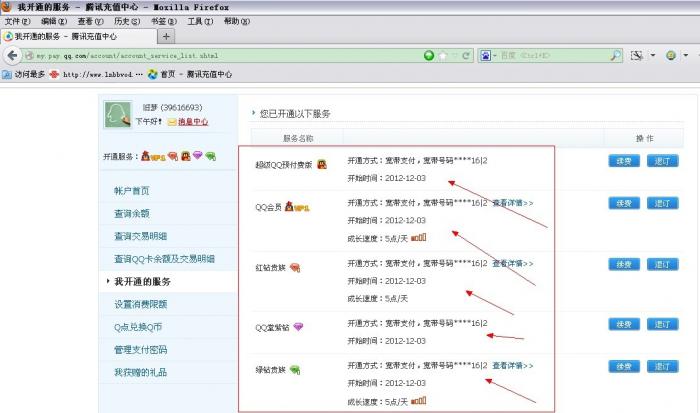The width and height of the screenshot is (700, 413).
Task: Open 设置消费限额 in sidebar
Action: [141, 305]
